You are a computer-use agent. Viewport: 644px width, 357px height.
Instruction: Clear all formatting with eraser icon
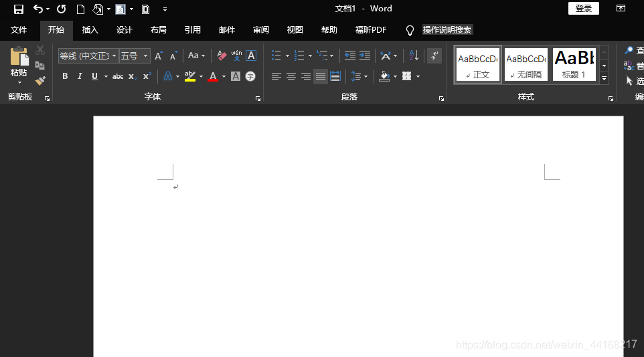pyautogui.click(x=222, y=55)
